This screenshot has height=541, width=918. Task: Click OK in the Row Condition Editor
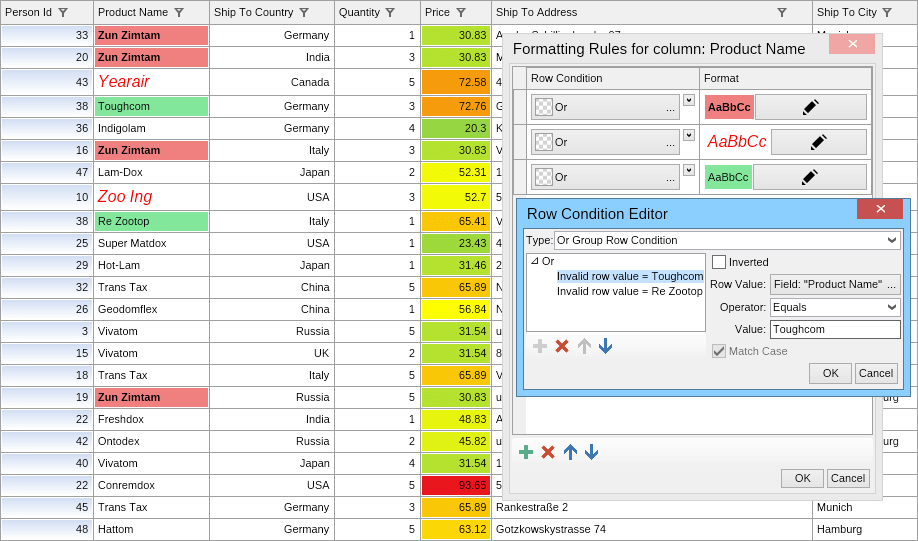tap(830, 373)
